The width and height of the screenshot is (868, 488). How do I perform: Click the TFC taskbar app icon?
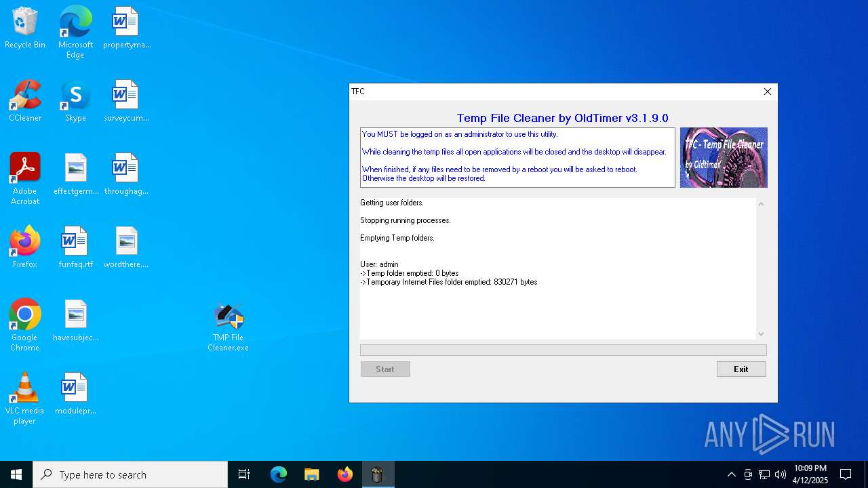378,474
